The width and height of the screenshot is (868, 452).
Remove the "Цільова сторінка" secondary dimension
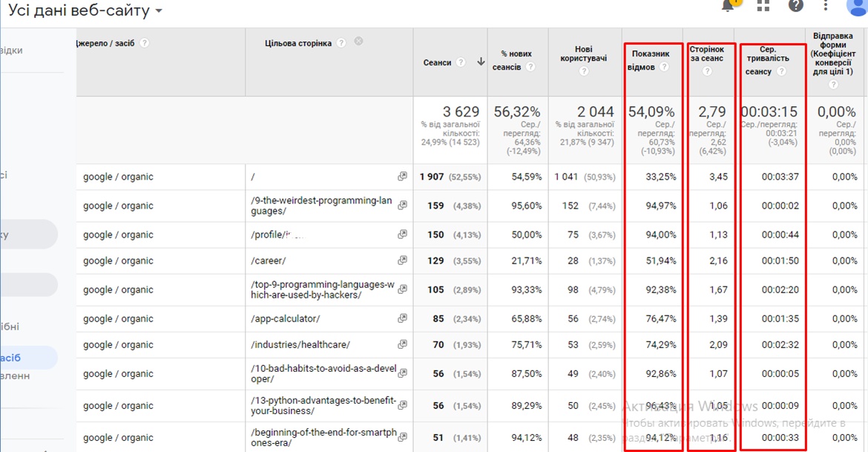click(358, 41)
